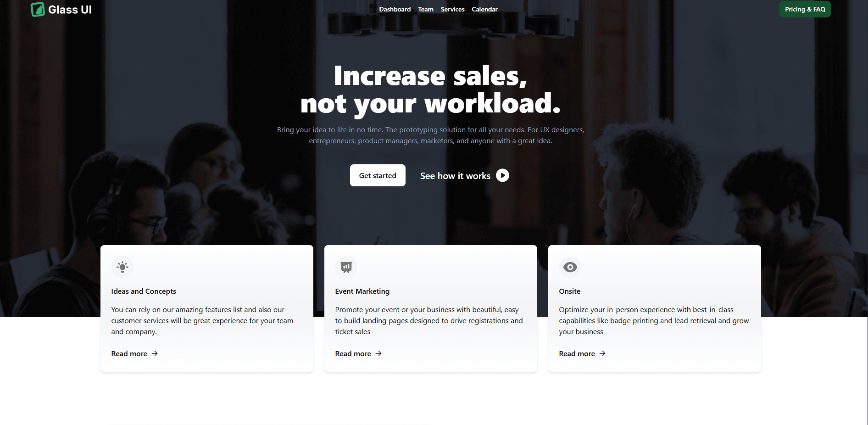Click the Glass UI brand name text

(x=70, y=10)
